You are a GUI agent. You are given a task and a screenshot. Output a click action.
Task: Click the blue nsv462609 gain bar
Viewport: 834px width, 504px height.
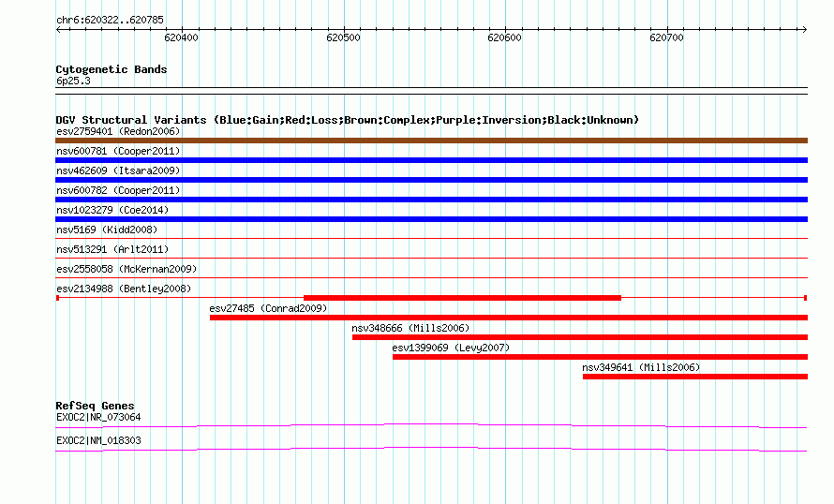[431, 180]
